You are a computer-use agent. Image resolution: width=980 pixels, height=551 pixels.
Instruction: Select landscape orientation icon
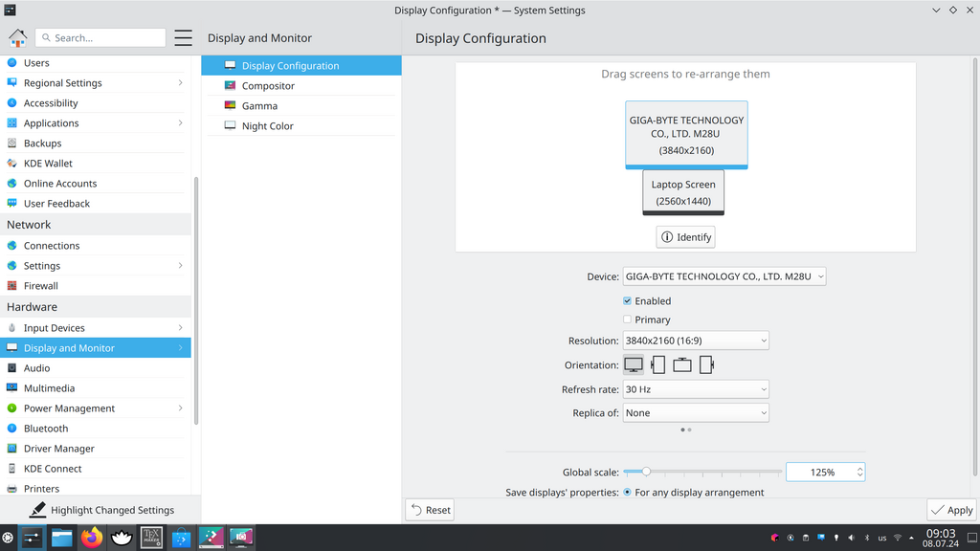coord(634,364)
